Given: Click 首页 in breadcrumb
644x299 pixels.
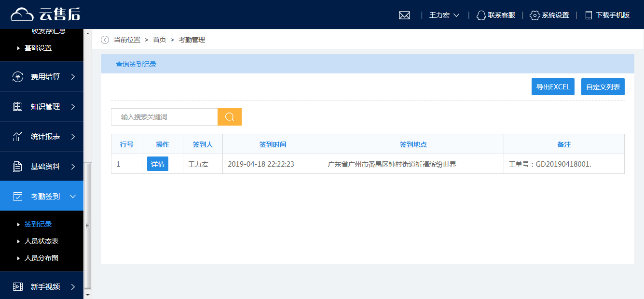Looking at the screenshot, I should tap(160, 40).
